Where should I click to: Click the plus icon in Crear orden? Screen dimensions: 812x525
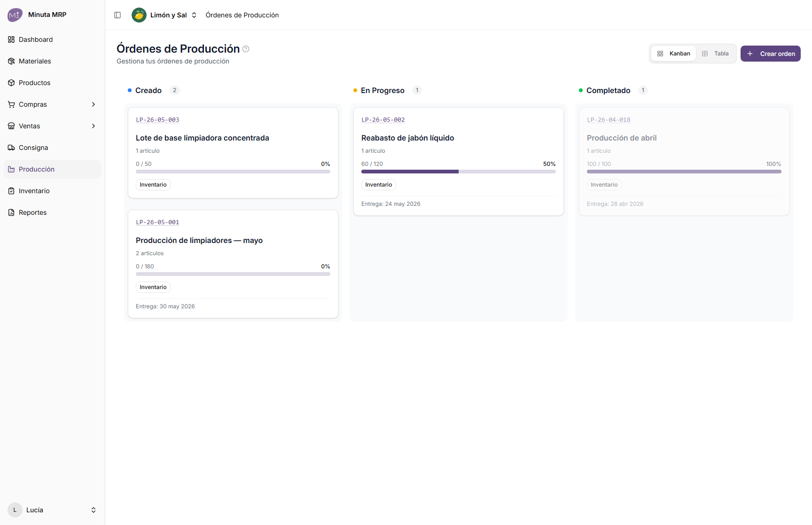click(750, 54)
